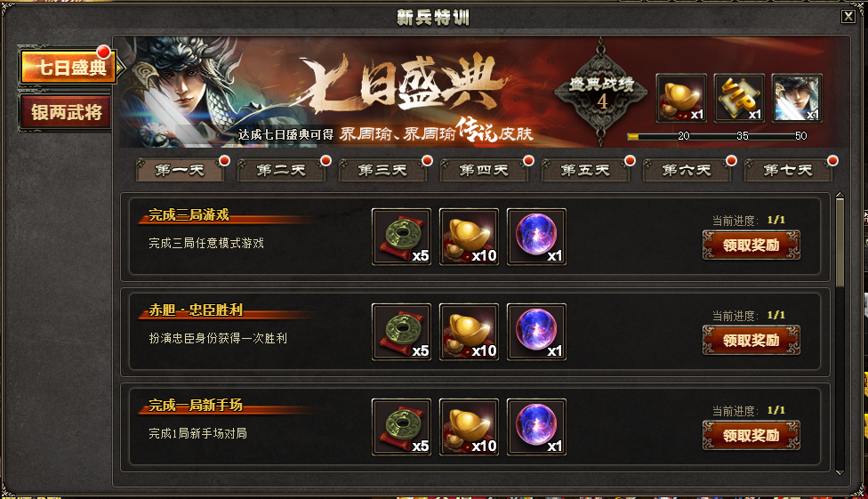This screenshot has width=868, height=499.
Task: Claim reward for 完成一局新手场 task
Action: coord(751,435)
